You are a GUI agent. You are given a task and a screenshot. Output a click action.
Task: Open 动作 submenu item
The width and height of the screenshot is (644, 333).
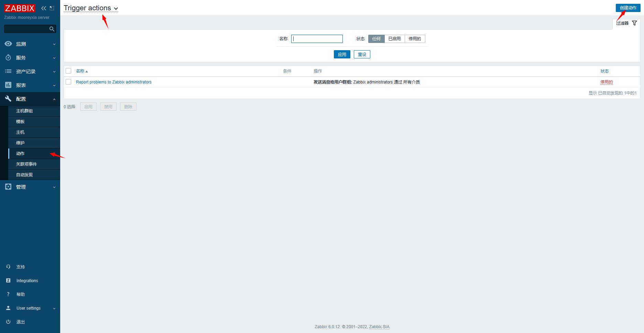click(x=34, y=154)
